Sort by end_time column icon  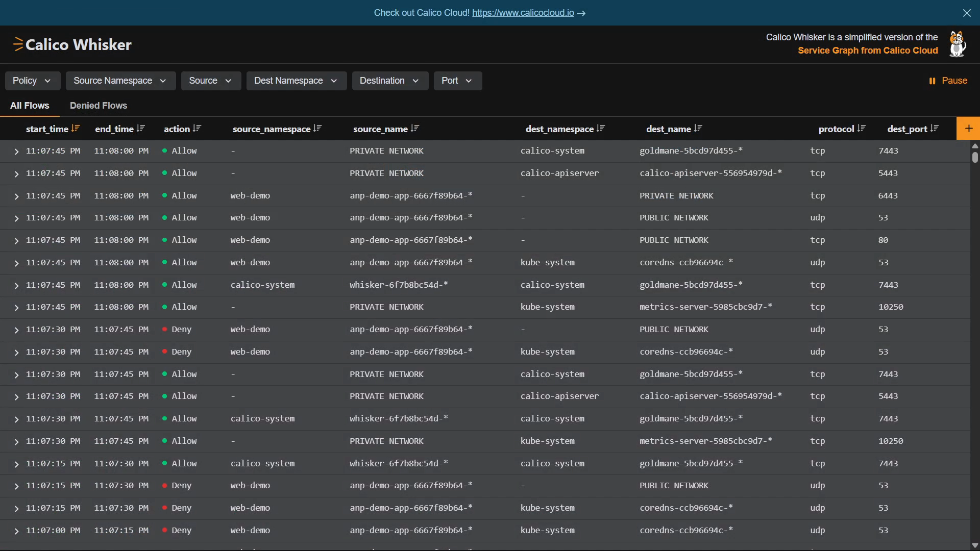(x=141, y=129)
